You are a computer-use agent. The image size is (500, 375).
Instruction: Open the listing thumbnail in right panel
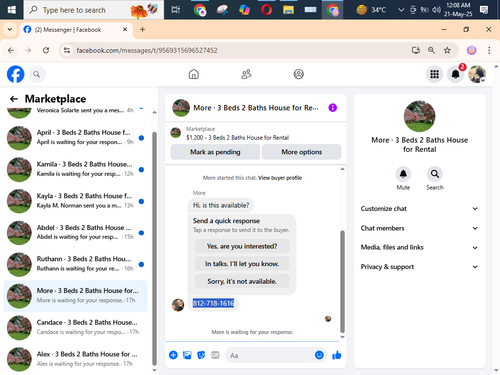coord(419,116)
